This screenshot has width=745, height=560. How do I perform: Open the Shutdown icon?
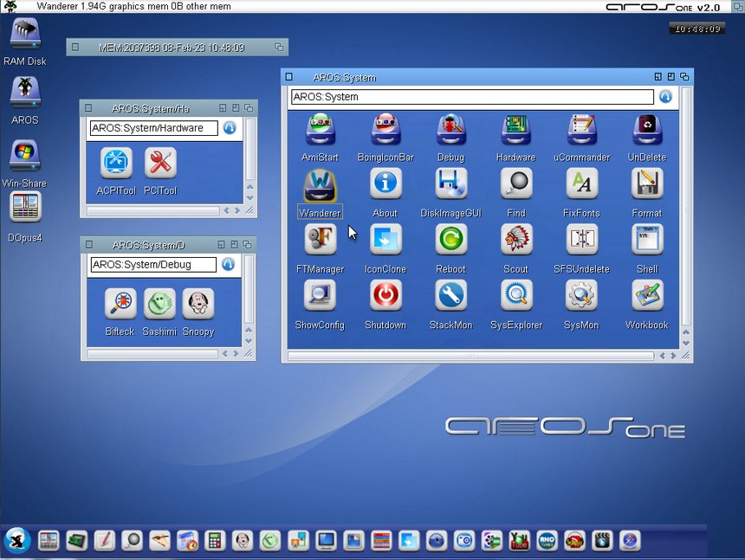[x=385, y=296]
